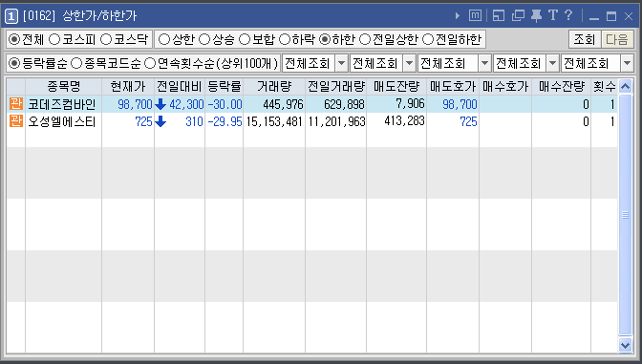Click the boxed m icon in title bar
Screen dimensions: 642x364
[x=475, y=15]
